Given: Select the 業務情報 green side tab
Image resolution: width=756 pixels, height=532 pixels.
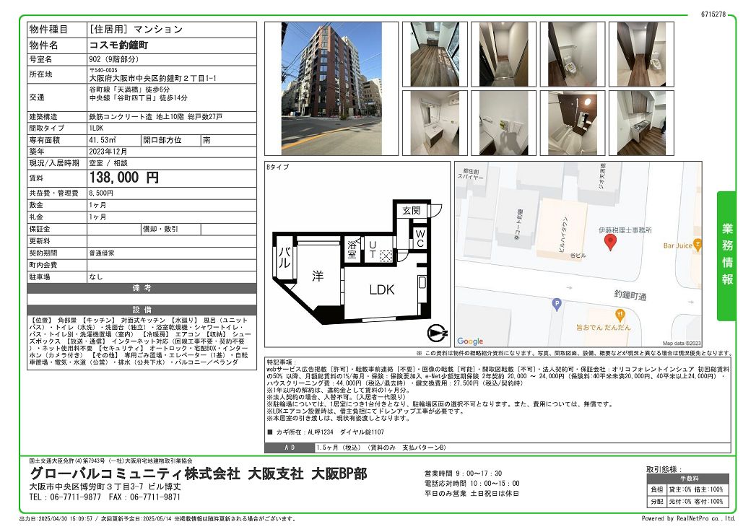Looking at the screenshot, I should [726, 256].
